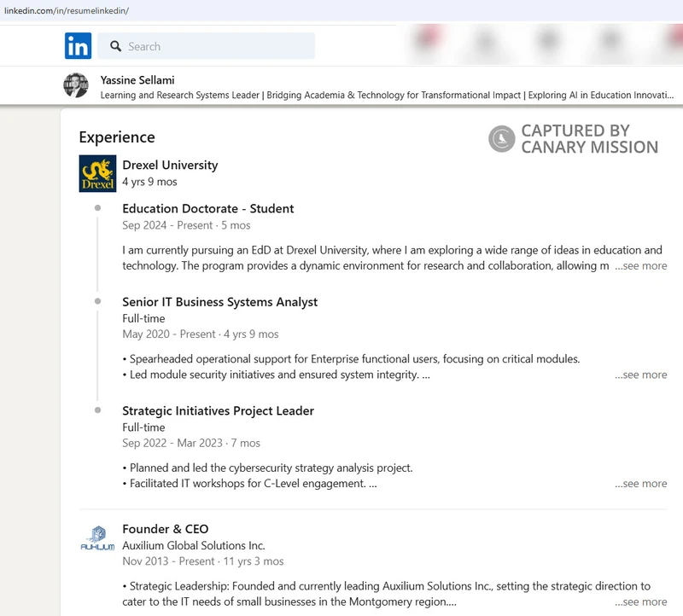The width and height of the screenshot is (683, 616).
Task: Click the Drexel 4 yrs 9 mos duration
Action: tap(150, 182)
